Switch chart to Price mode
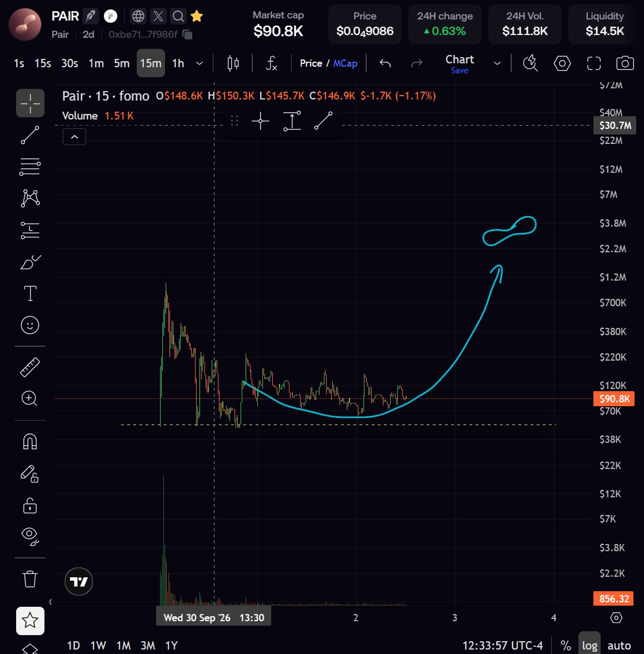 tap(311, 63)
